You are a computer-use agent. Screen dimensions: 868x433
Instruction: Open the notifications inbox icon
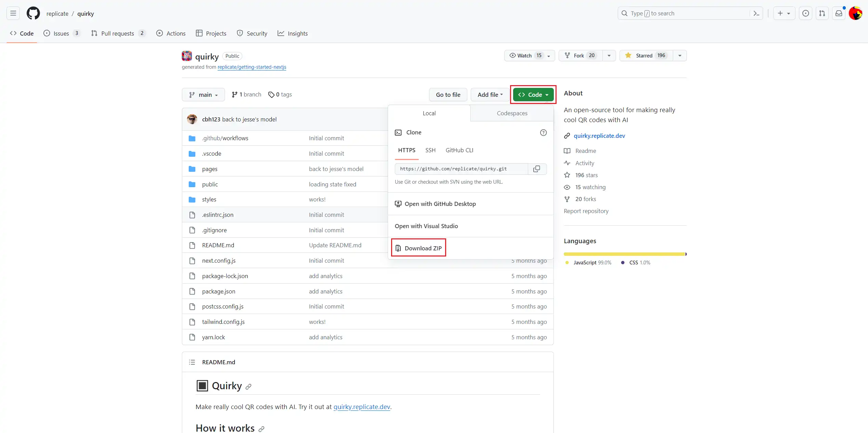point(839,13)
